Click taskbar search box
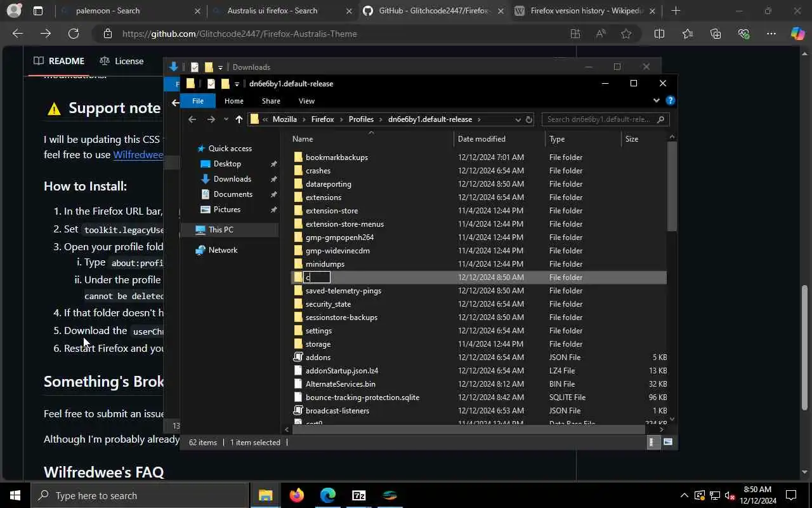This screenshot has width=812, height=508. tap(140, 495)
